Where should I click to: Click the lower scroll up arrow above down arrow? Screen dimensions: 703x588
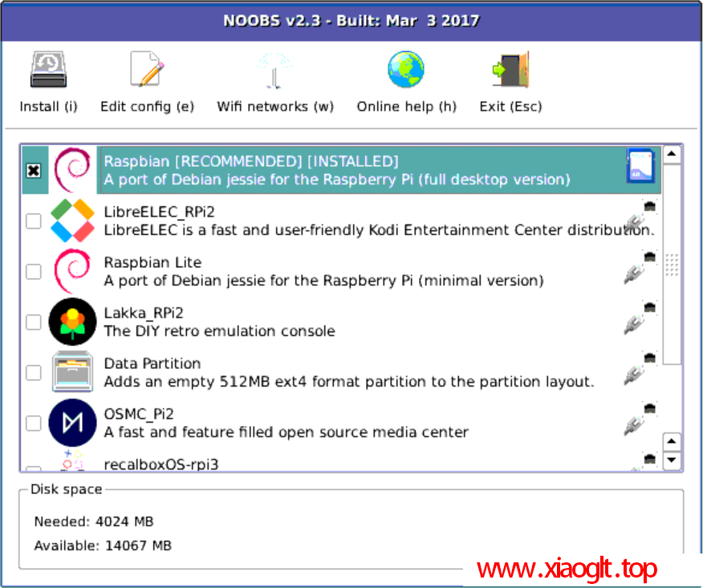tap(671, 441)
